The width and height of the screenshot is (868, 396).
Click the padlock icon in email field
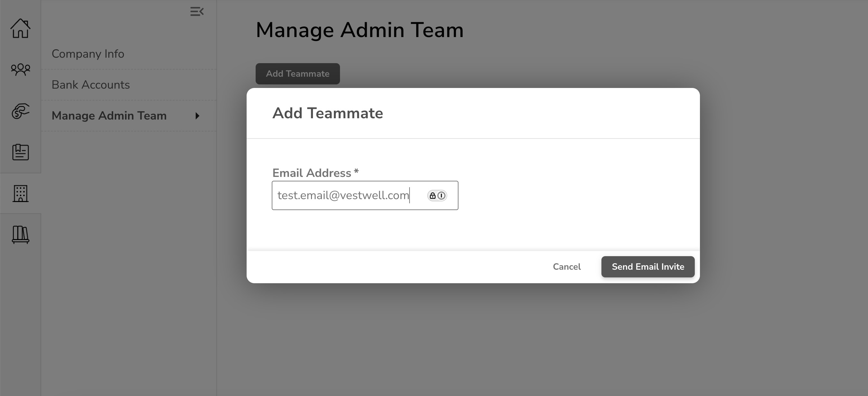pos(433,196)
